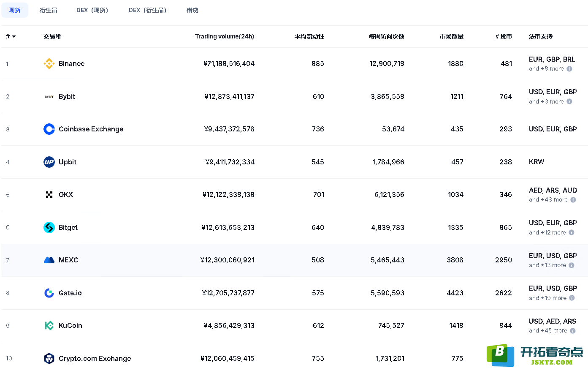Open the Bybit exchange link
The height and width of the screenshot is (368, 588).
pos(67,96)
